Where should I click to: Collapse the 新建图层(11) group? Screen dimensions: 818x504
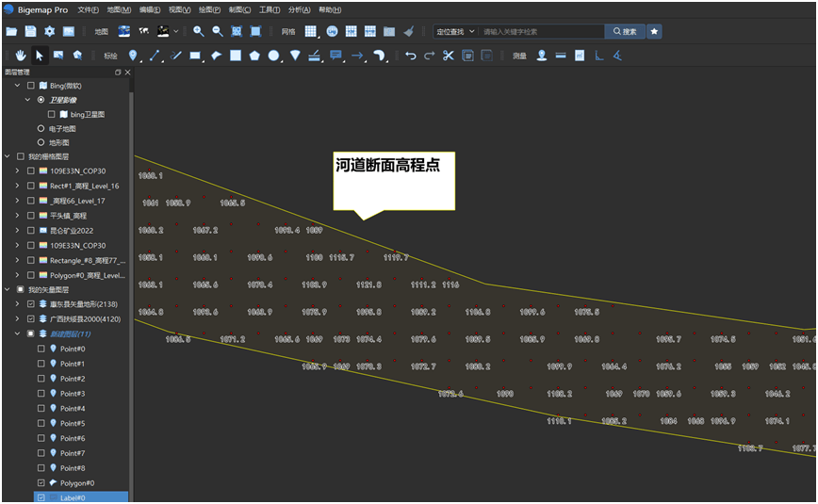[x=18, y=333]
